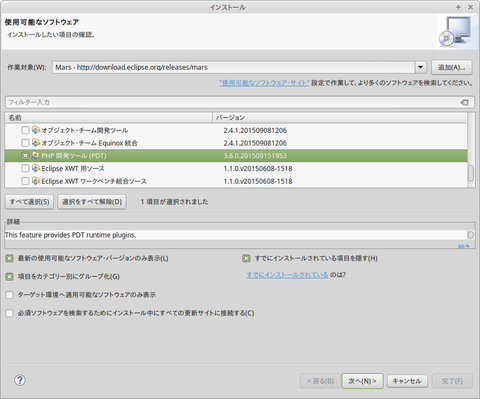Click the 追加(A)... button

452,67
